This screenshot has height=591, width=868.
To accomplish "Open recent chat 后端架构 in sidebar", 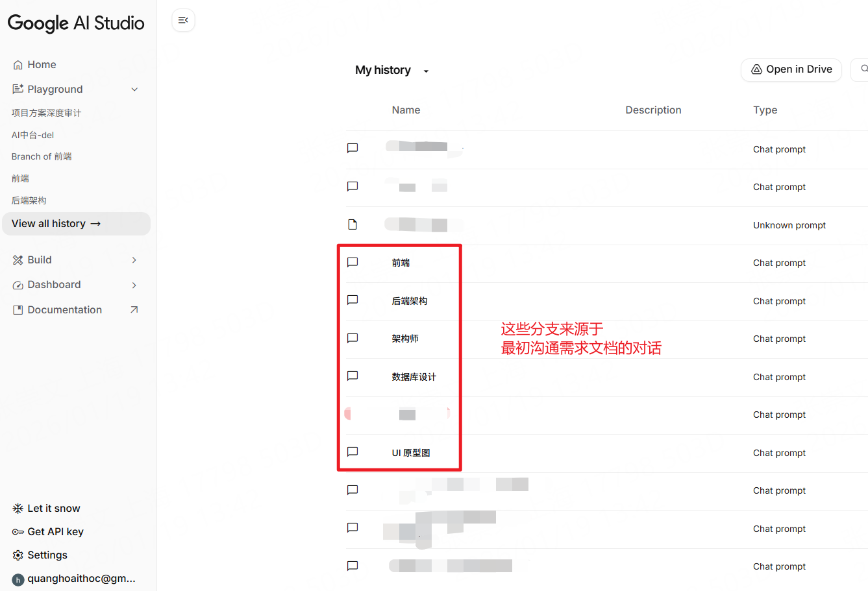I will tap(29, 200).
